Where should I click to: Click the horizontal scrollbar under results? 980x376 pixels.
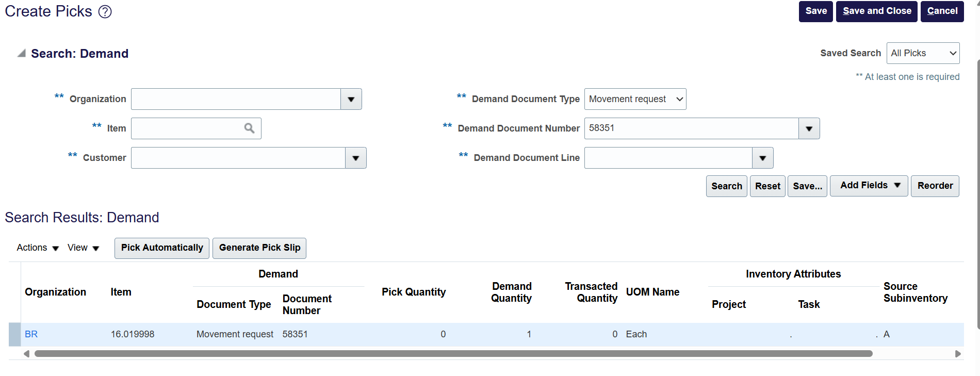(453, 354)
